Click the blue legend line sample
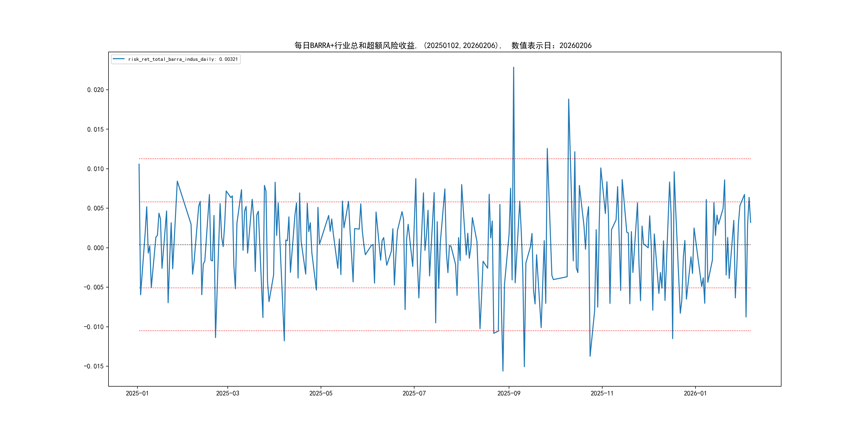Viewport: 868px width, 434px height. (119, 59)
